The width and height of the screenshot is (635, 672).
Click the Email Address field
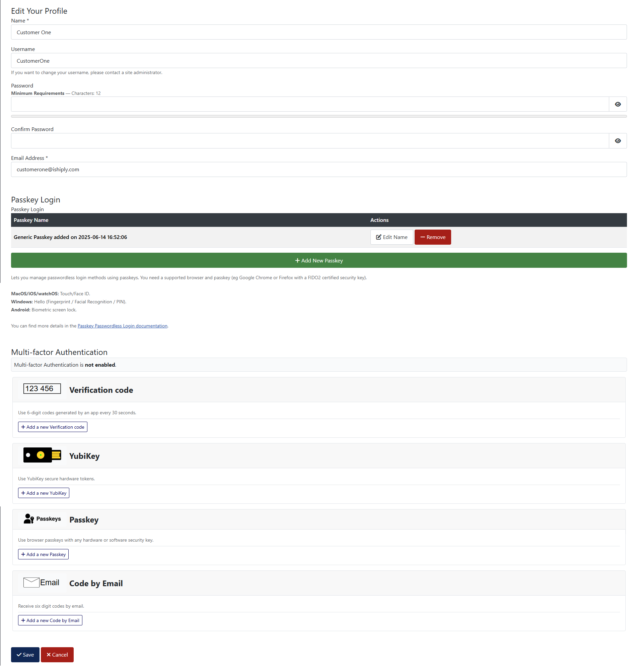(319, 169)
